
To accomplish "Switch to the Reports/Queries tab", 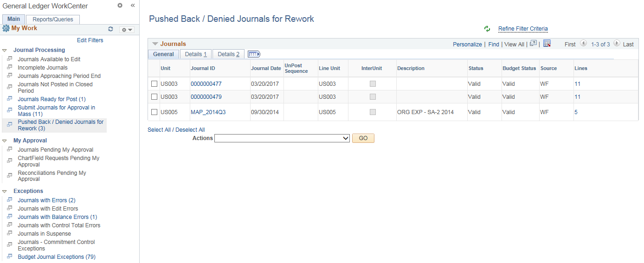I will tap(53, 19).
